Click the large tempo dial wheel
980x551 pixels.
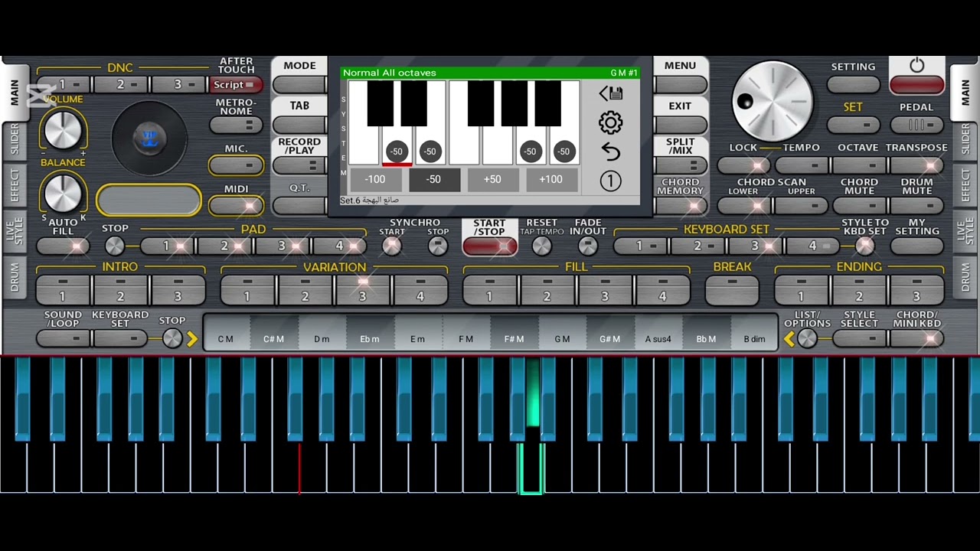[x=772, y=100]
